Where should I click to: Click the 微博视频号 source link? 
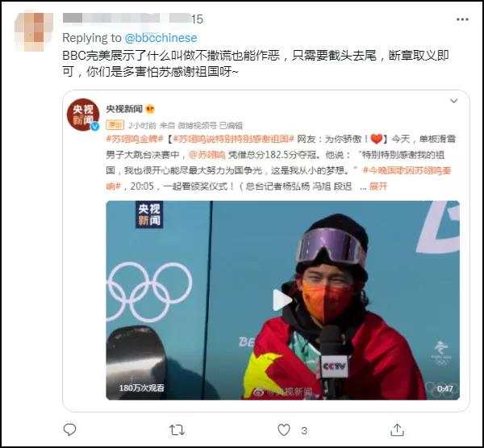click(x=198, y=125)
